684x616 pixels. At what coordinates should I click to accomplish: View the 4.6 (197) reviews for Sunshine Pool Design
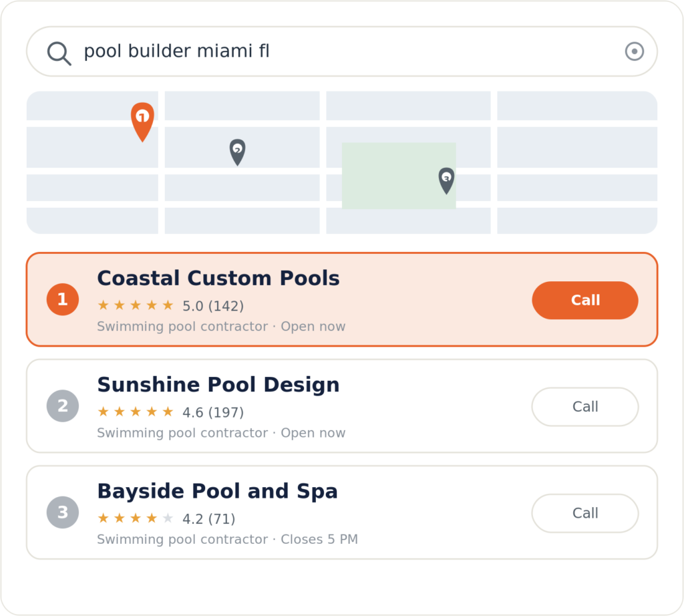tap(213, 412)
